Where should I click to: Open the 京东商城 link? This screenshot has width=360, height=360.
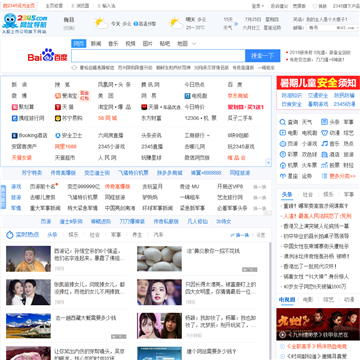(x=238, y=96)
